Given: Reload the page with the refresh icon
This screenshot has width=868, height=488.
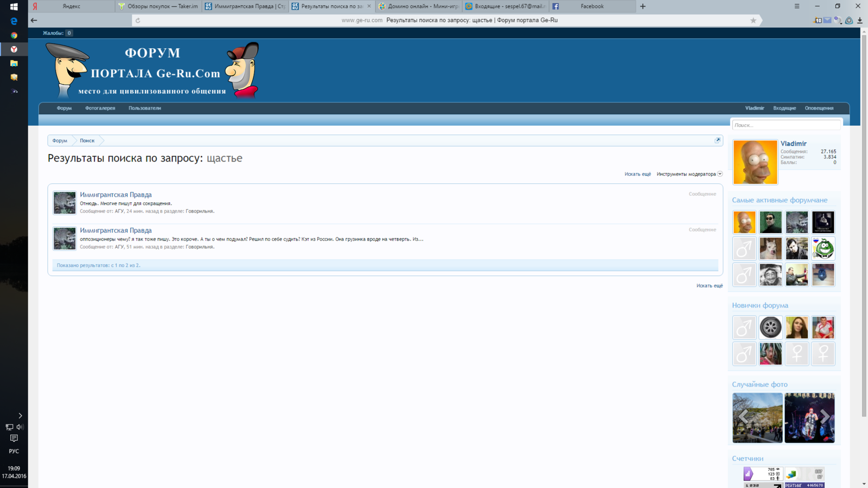Looking at the screenshot, I should click(x=138, y=21).
